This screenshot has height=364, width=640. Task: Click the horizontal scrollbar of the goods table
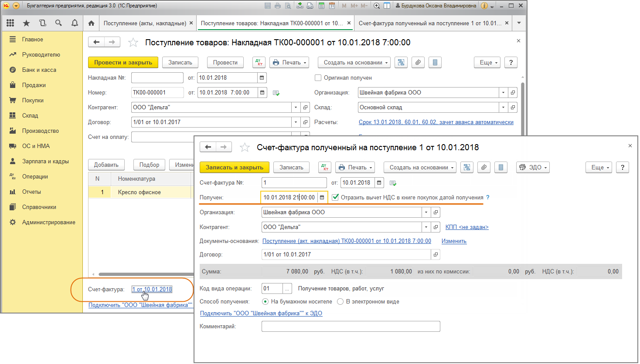[x=146, y=274]
